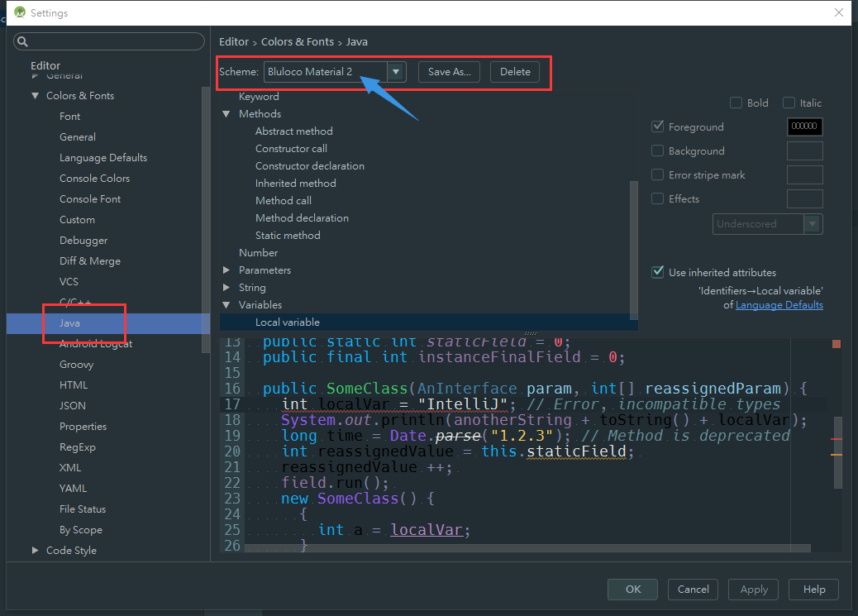Open the Underscored effects dropdown
Screen dimensions: 858x616
(x=767, y=224)
